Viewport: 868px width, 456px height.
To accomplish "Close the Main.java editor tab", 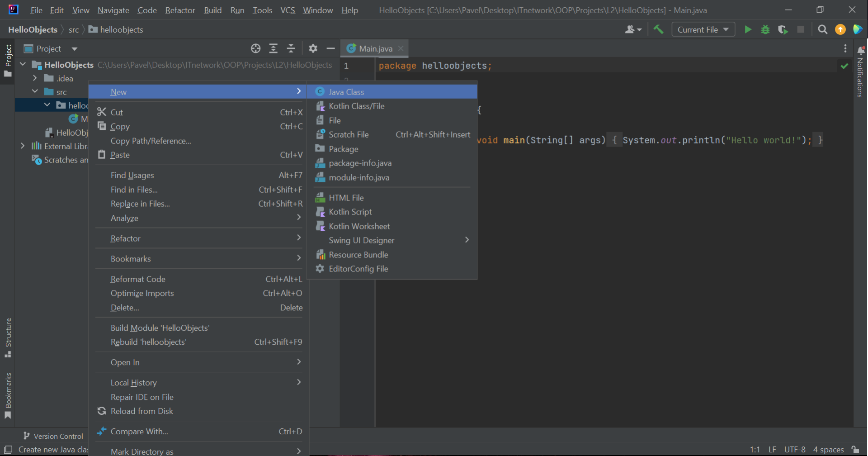I will pyautogui.click(x=401, y=49).
